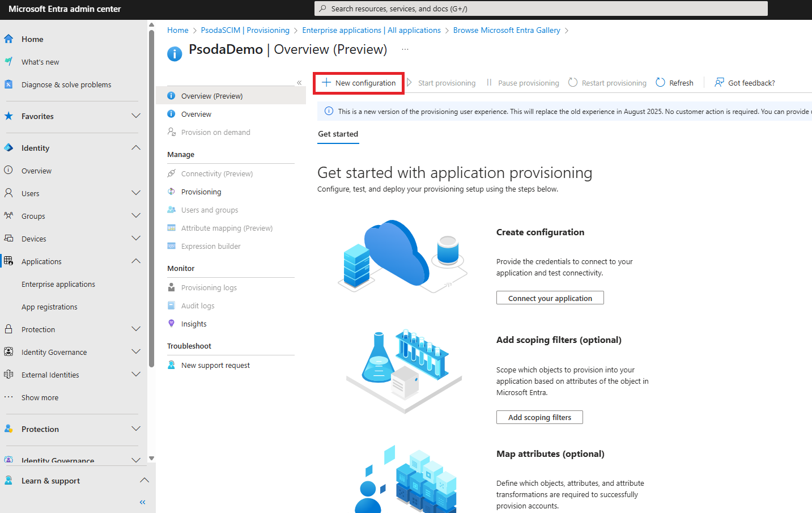Click the Insights lightbulb icon
The image size is (812, 513).
pyautogui.click(x=171, y=324)
